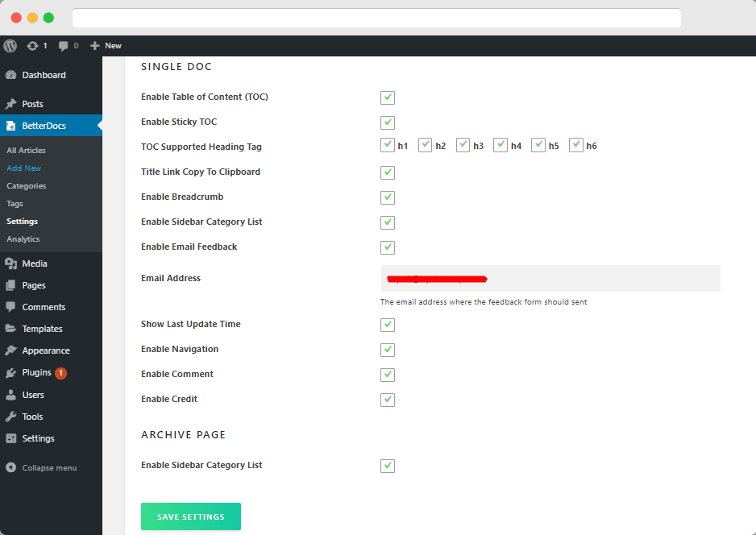The width and height of the screenshot is (756, 535).
Task: Click the BetterDocs document icon
Action: tap(10, 126)
